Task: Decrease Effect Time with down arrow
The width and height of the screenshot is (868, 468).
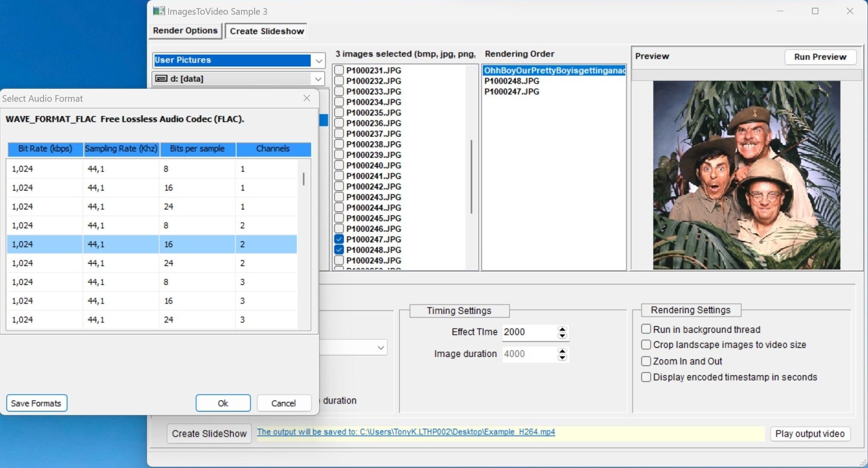Action: pyautogui.click(x=562, y=336)
